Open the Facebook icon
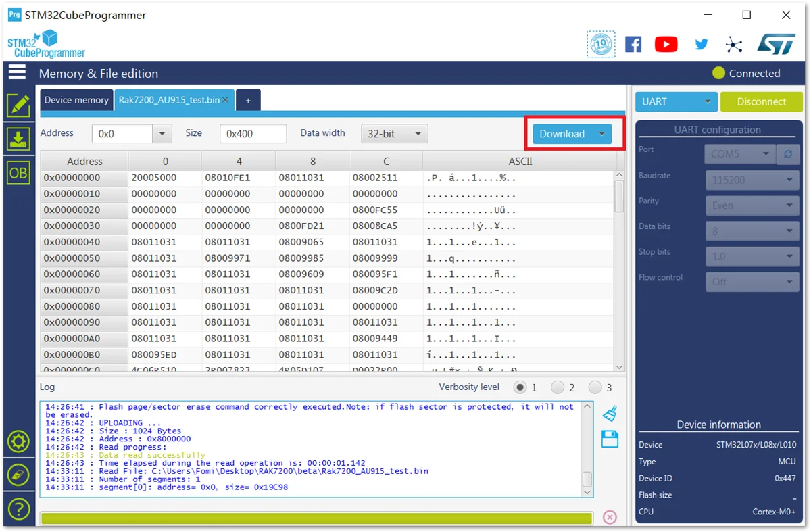The height and width of the screenshot is (532, 811). 633,44
